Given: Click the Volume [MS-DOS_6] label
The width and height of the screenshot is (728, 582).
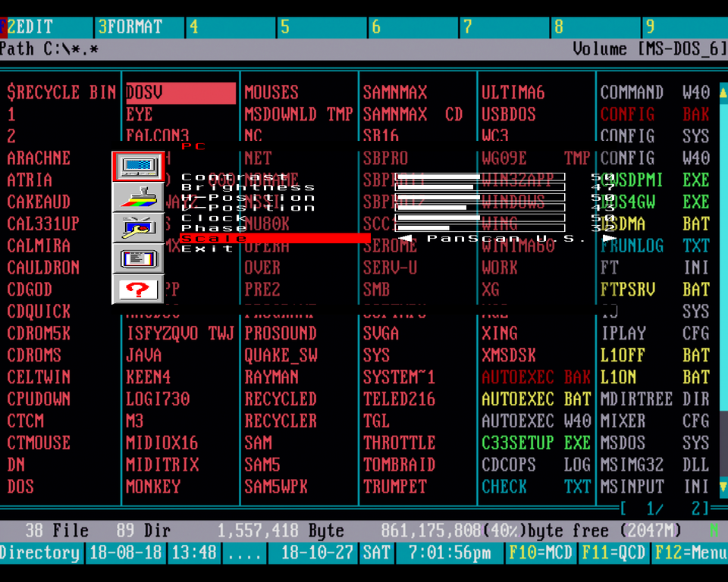Looking at the screenshot, I should pos(650,48).
